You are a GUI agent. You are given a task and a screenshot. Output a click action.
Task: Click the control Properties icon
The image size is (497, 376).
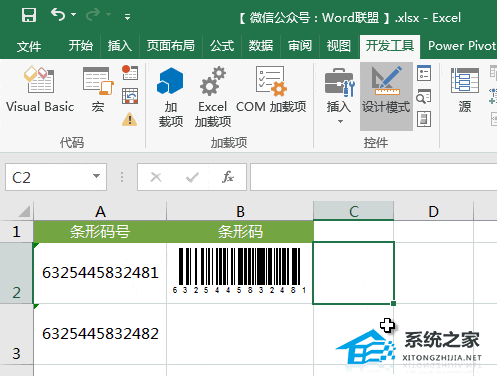[424, 73]
